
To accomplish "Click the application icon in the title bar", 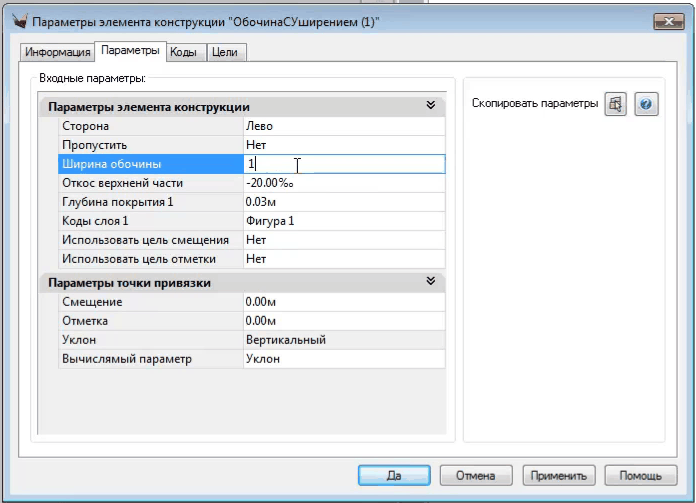I will [x=19, y=20].
